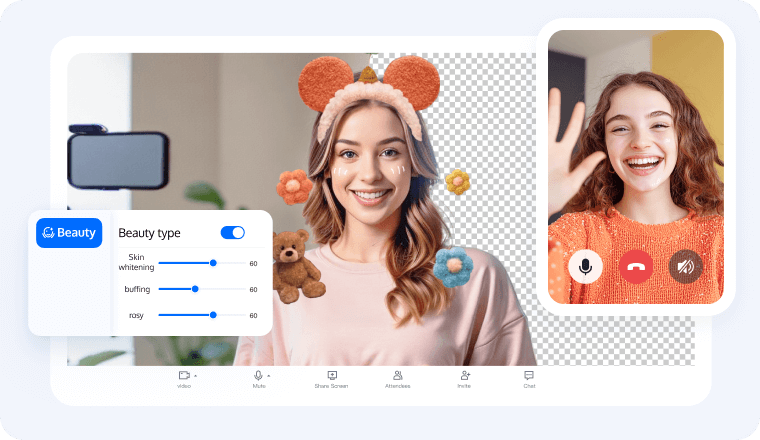Click the Skin whitening value 60

pos(253,264)
